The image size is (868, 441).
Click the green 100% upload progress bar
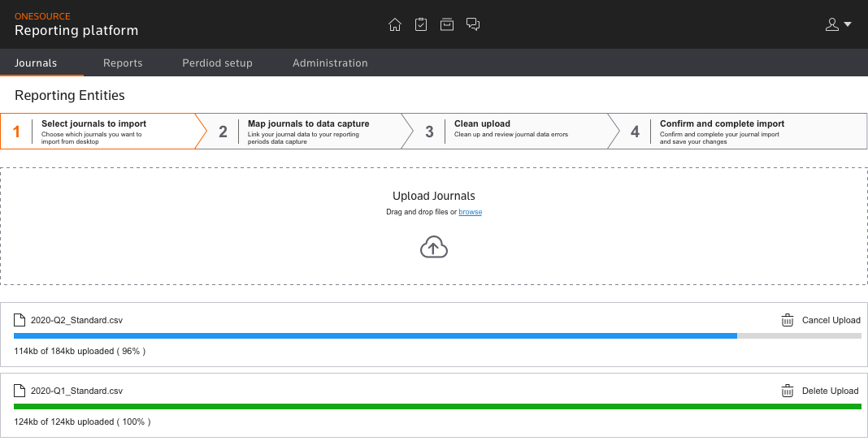coord(437,407)
